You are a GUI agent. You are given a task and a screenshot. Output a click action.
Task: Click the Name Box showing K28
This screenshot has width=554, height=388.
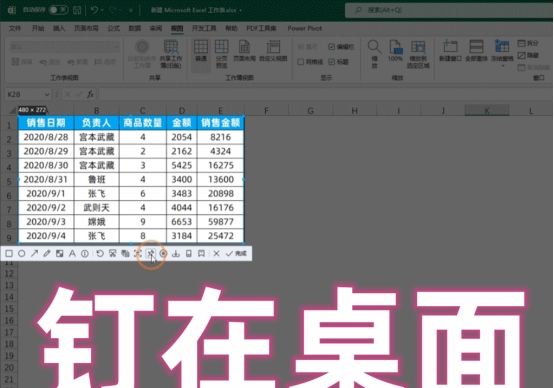[24, 94]
